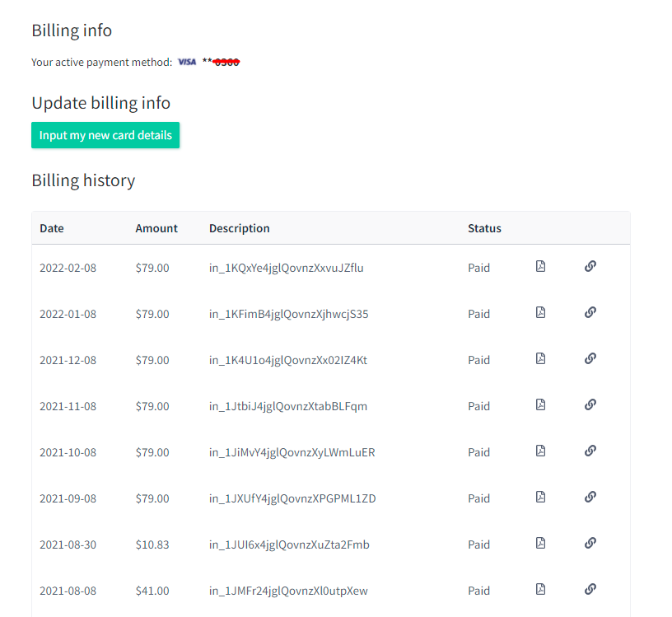Open invoice link for 2021-12-08

pyautogui.click(x=590, y=358)
